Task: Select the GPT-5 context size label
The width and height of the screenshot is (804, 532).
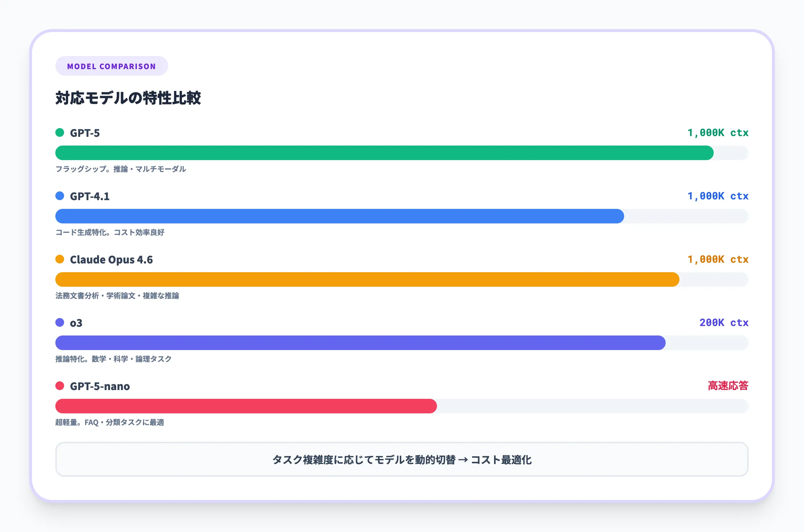Action: (x=717, y=133)
